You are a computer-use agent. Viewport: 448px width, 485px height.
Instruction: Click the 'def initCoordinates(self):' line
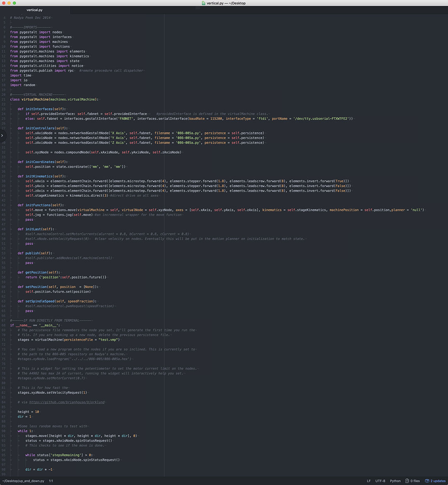tap(43, 162)
